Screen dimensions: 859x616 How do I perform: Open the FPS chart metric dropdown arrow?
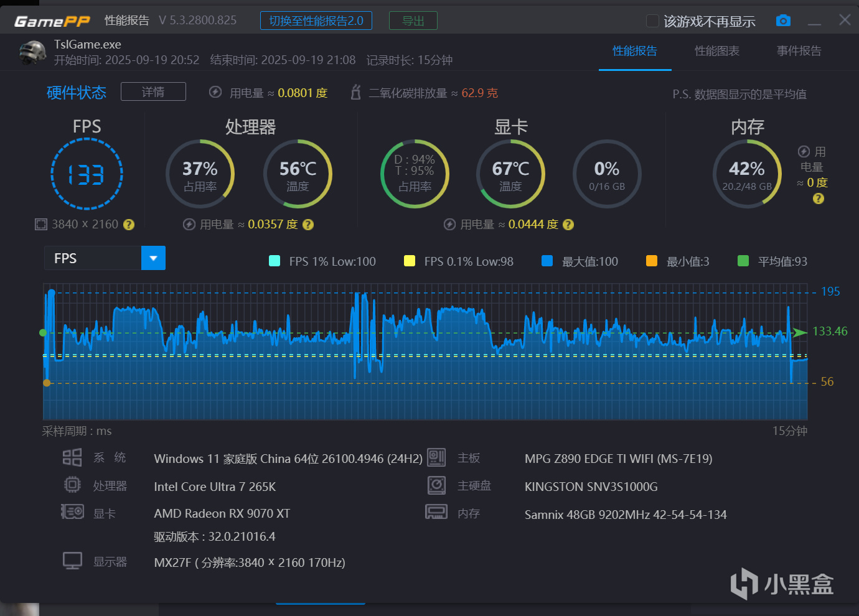153,258
